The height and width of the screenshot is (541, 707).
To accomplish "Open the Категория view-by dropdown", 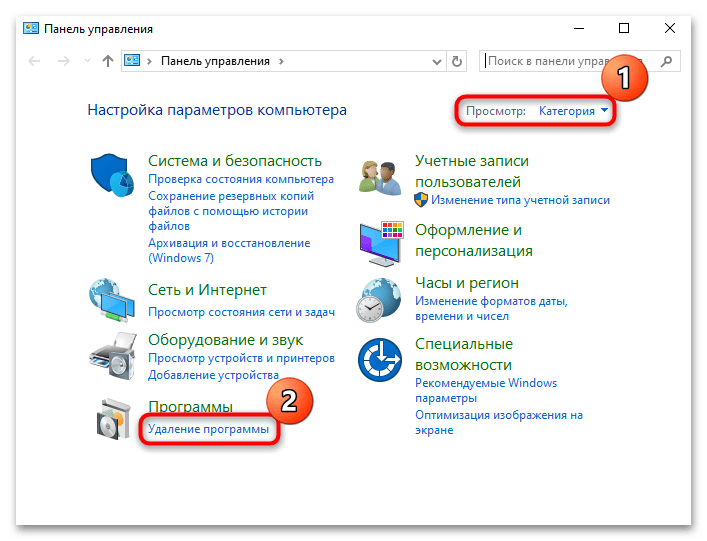I will point(574,111).
